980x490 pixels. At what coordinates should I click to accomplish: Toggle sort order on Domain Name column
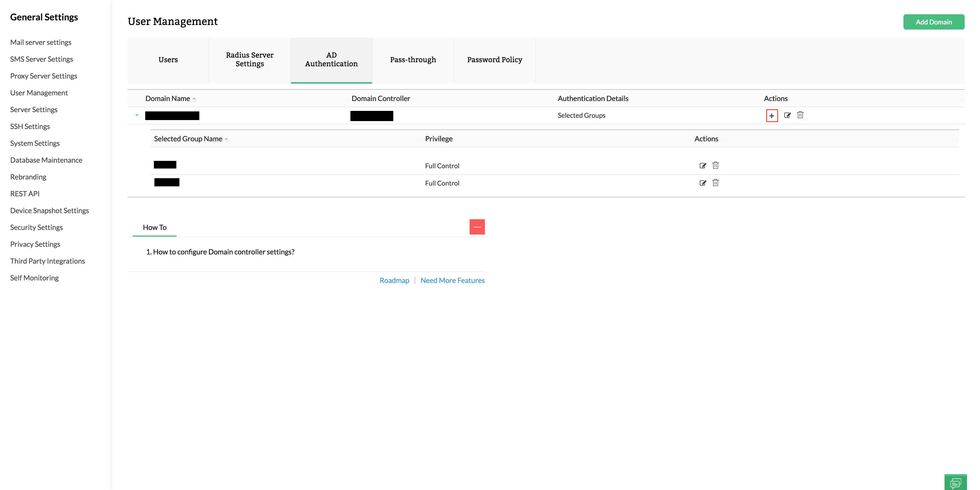click(x=194, y=99)
